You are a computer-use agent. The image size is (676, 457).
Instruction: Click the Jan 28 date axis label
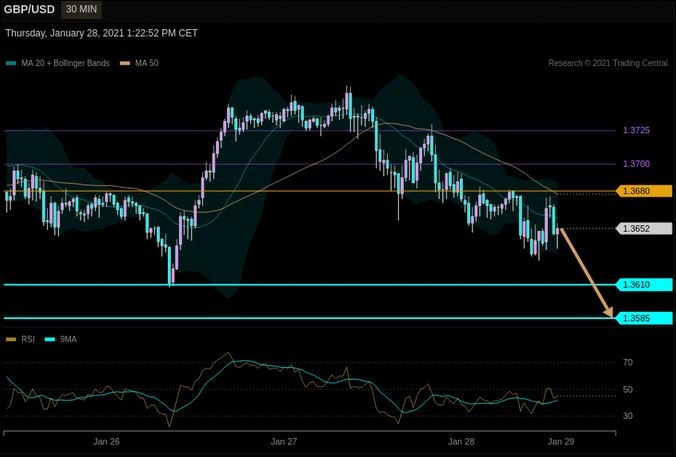[461, 441]
